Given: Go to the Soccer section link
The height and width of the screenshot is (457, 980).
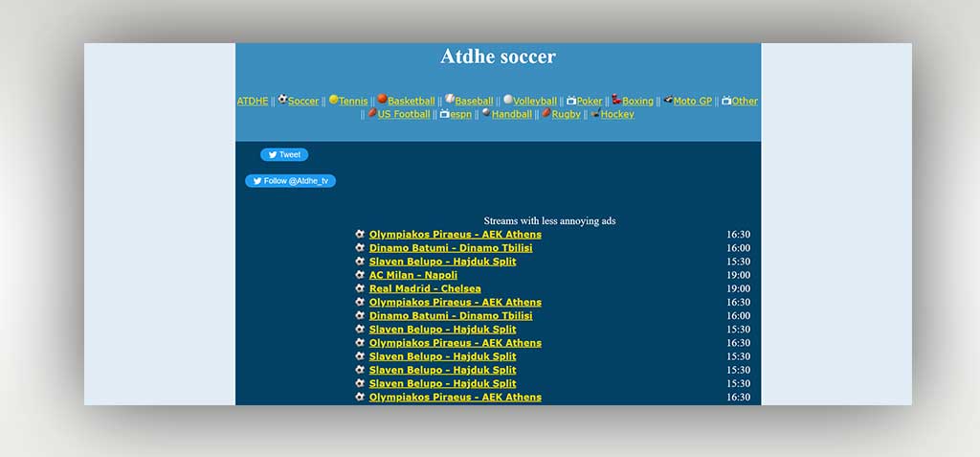Looking at the screenshot, I should (303, 101).
